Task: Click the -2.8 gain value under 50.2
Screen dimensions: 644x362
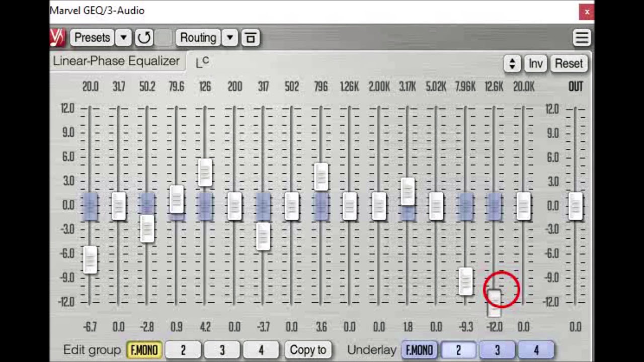Action: click(147, 327)
